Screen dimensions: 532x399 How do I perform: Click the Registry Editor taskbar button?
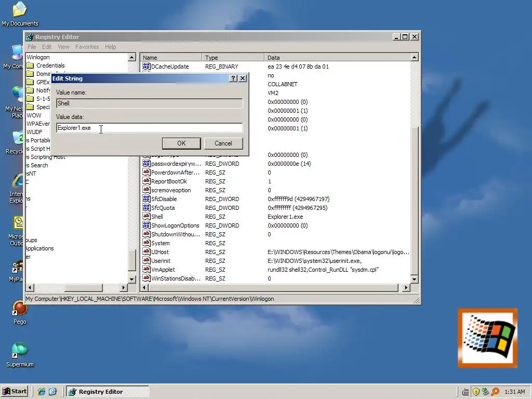(107, 392)
